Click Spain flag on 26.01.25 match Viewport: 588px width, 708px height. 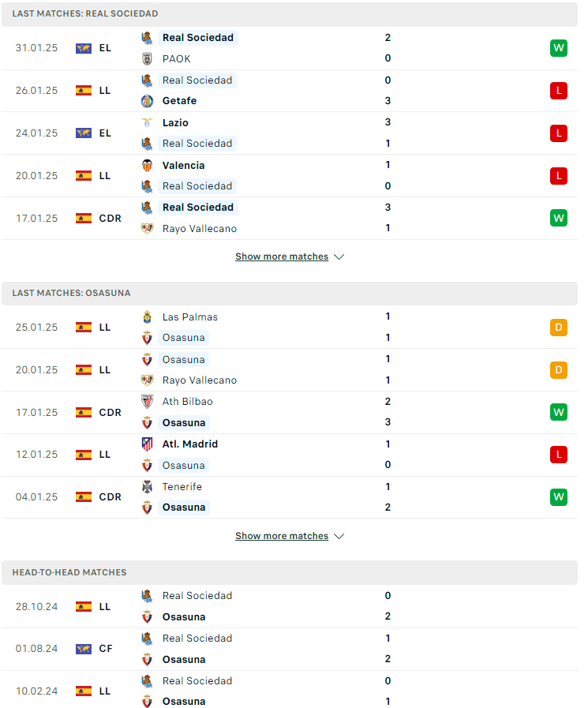[84, 91]
